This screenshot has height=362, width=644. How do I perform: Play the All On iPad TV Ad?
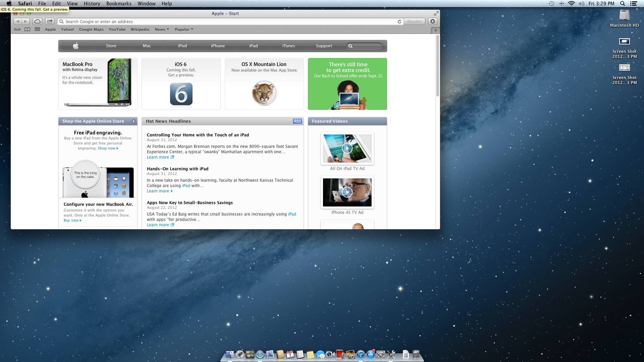click(347, 148)
